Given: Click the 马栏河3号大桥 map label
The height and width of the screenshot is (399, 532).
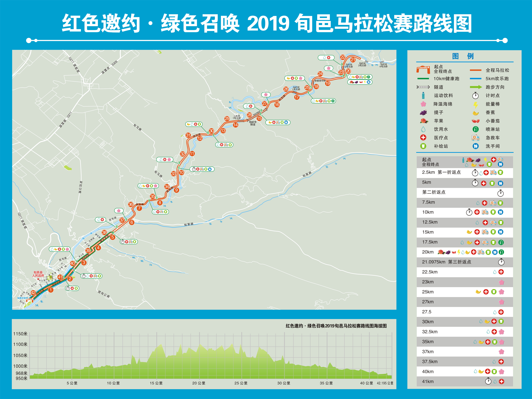Looking at the screenshot, I should 362,64.
